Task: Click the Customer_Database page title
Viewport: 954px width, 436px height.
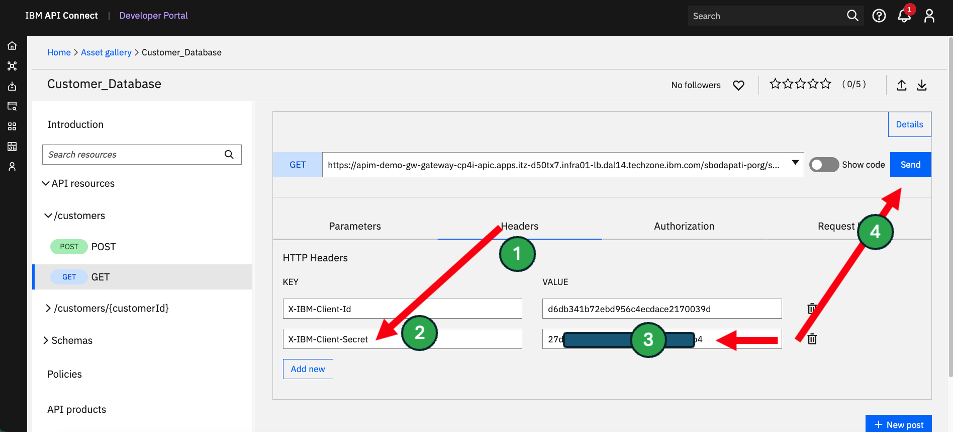Action: coord(104,84)
